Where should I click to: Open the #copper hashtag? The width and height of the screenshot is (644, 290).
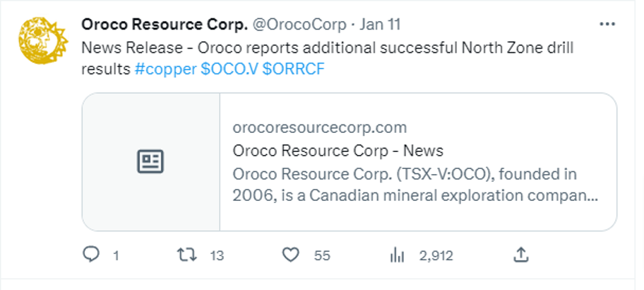pos(165,69)
